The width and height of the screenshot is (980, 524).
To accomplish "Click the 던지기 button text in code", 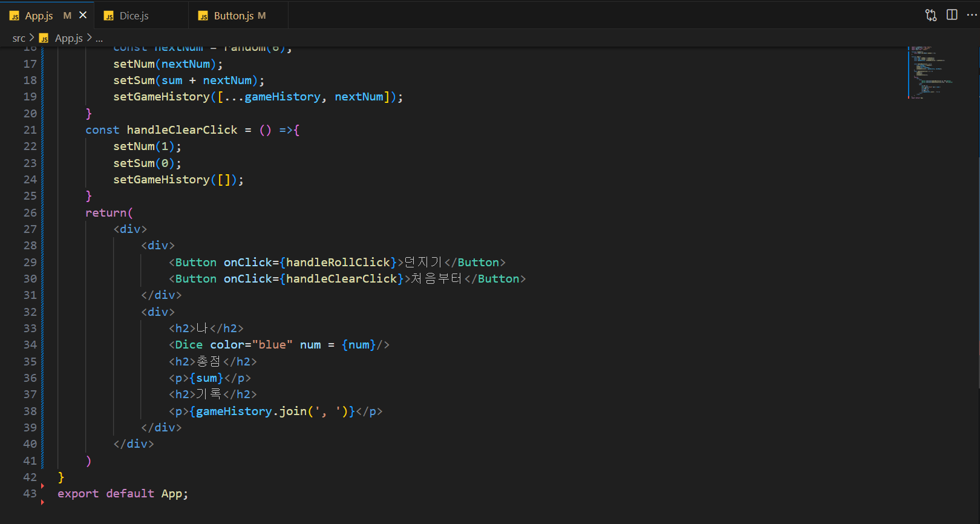I will [423, 263].
